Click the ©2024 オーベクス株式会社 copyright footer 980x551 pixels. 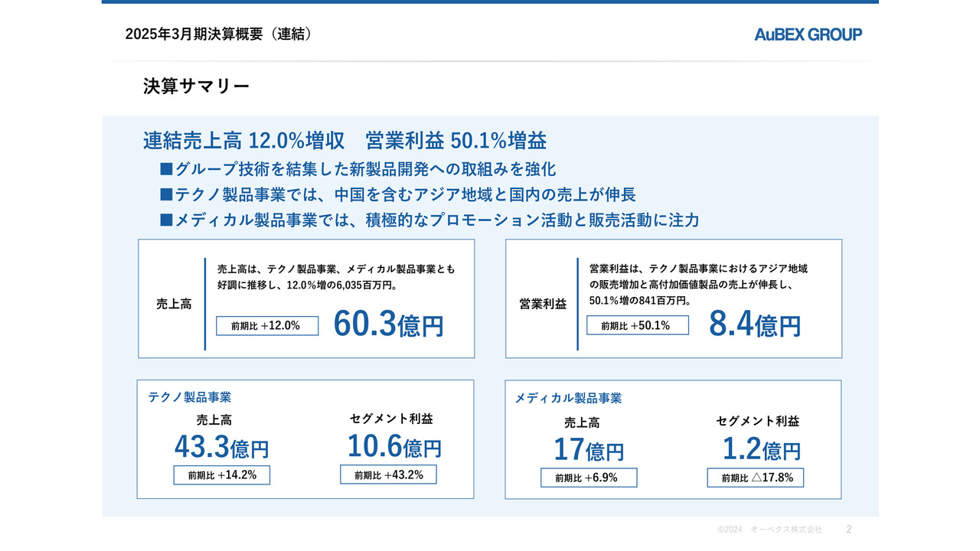[x=769, y=529]
